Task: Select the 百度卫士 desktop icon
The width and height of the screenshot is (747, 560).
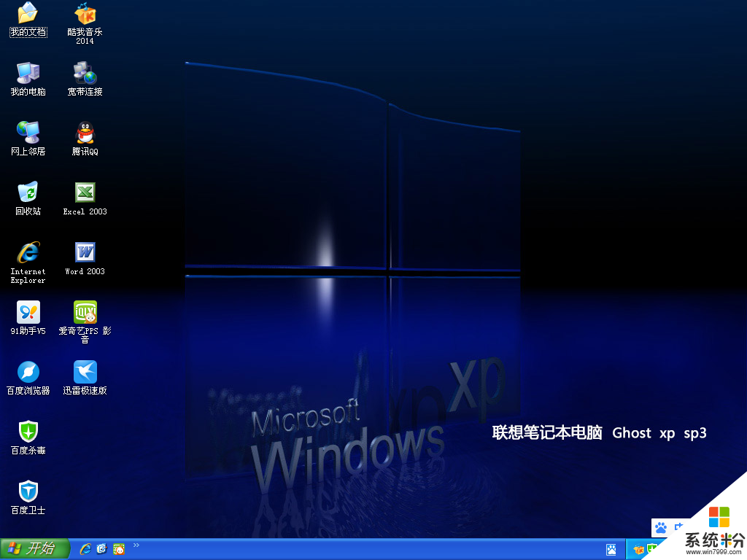Action: [28, 491]
